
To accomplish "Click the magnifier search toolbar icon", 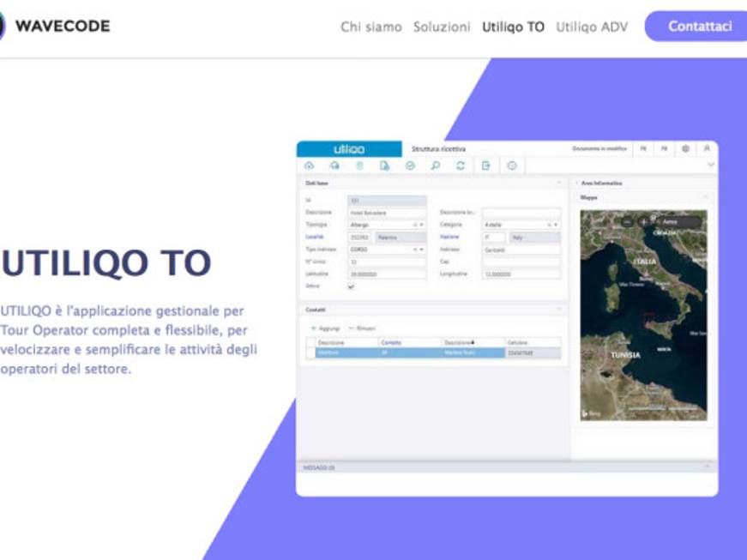I will tap(435, 166).
